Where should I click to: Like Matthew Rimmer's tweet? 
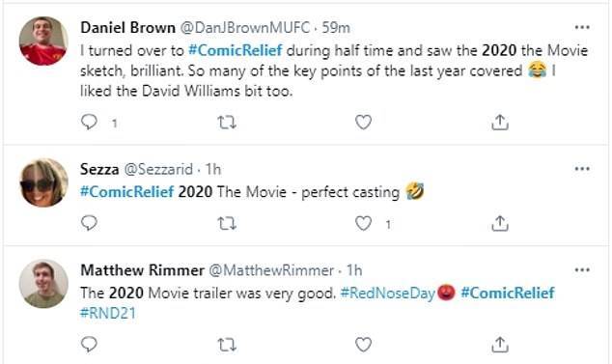click(x=363, y=345)
